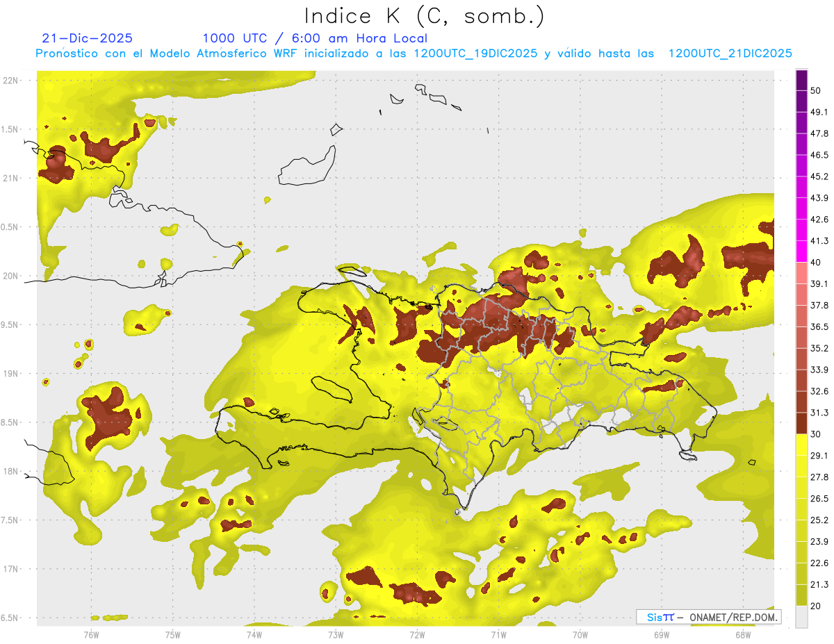Click the olive swatch between 20 and 21.3

[802, 595]
